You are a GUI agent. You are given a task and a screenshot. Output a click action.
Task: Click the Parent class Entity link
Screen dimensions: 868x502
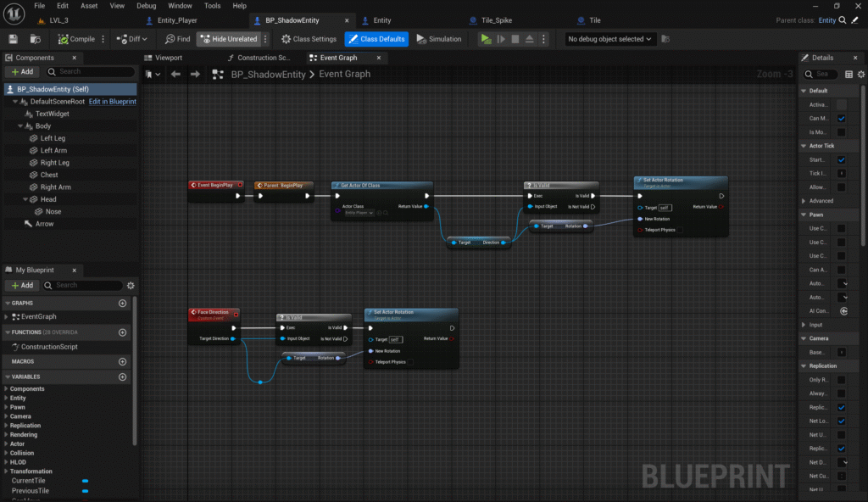pyautogui.click(x=827, y=20)
